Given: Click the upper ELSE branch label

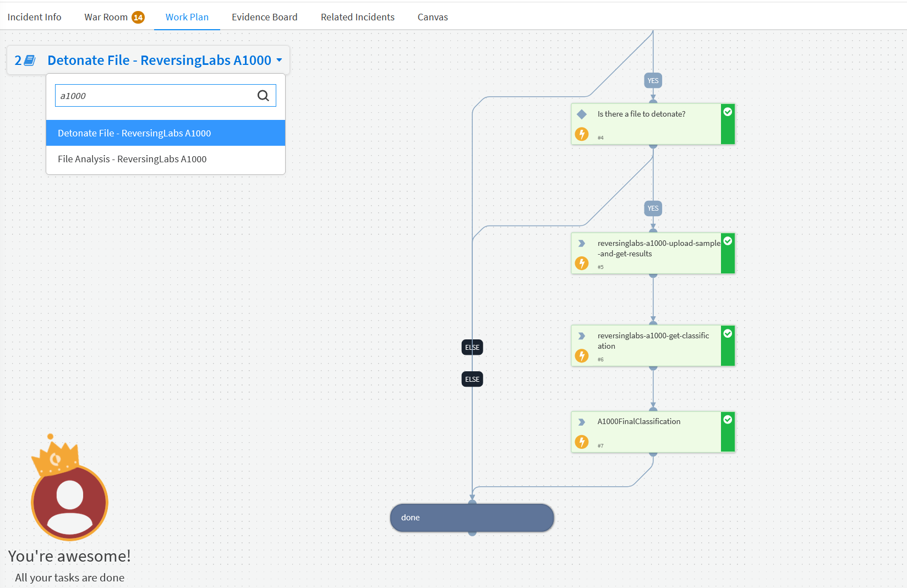Looking at the screenshot, I should (x=472, y=347).
